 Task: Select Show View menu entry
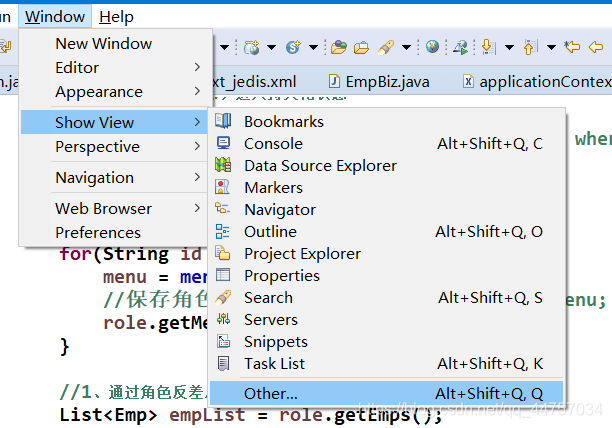click(x=114, y=122)
